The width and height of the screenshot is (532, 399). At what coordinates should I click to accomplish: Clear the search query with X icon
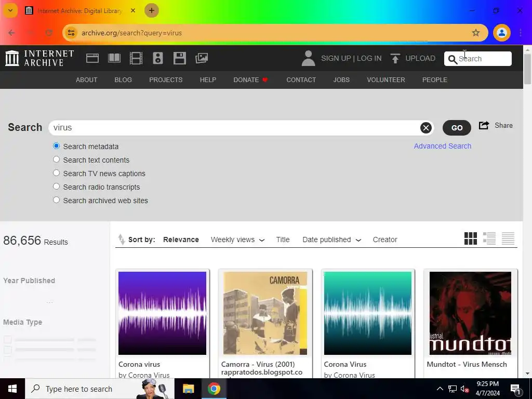426,128
